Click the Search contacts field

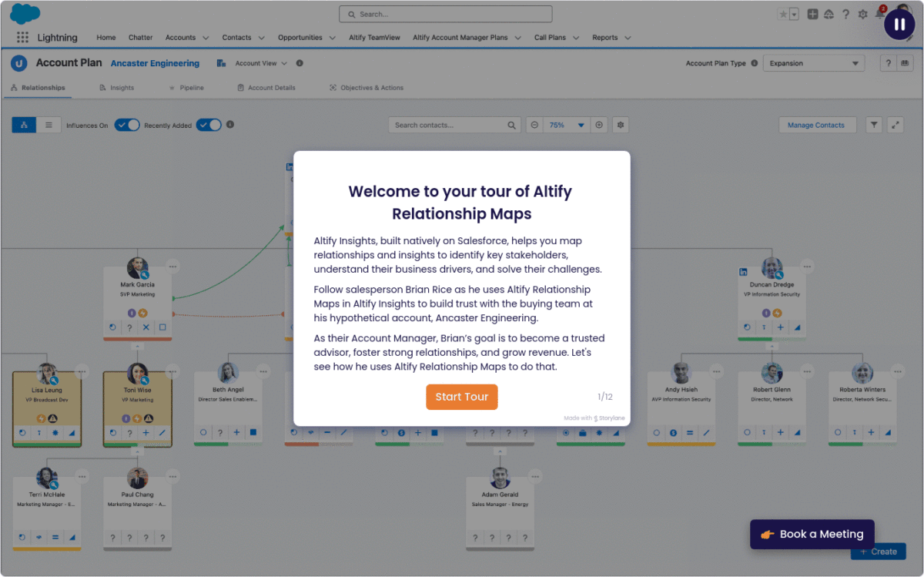[x=448, y=125]
